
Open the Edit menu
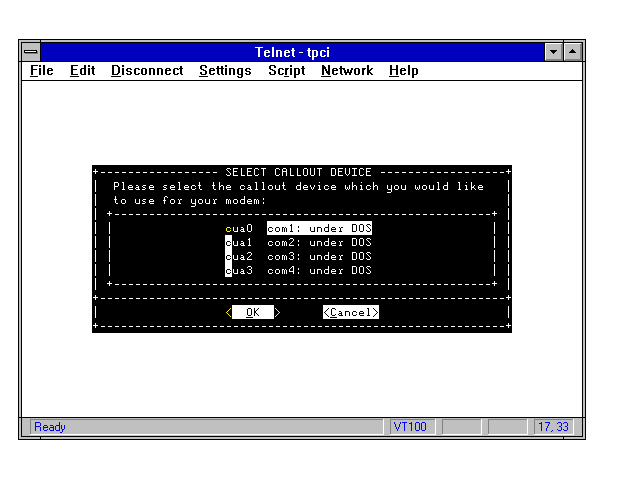(x=82, y=71)
